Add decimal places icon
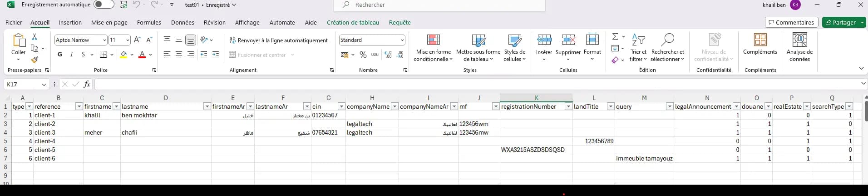The width and height of the screenshot is (868, 196). click(388, 55)
